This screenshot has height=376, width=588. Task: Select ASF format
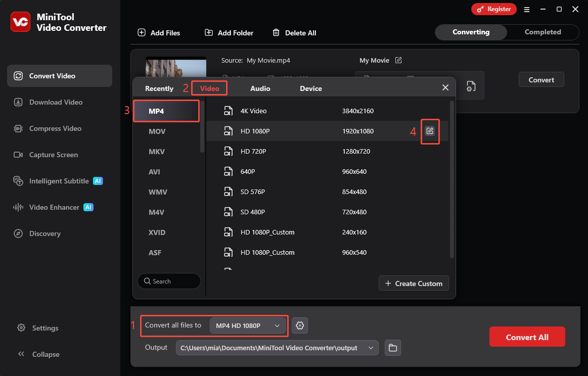coord(166,253)
